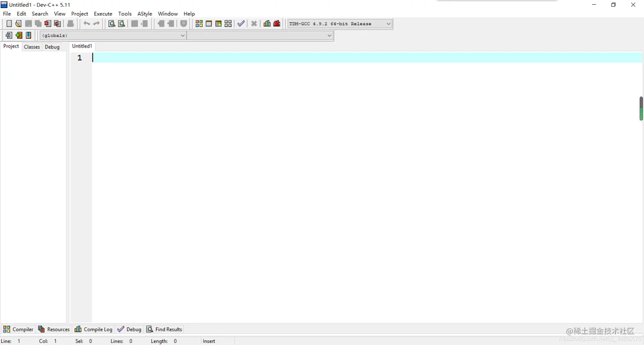Click the blue Goto Bookmarks icon
The width and height of the screenshot is (644, 345).
(29, 35)
